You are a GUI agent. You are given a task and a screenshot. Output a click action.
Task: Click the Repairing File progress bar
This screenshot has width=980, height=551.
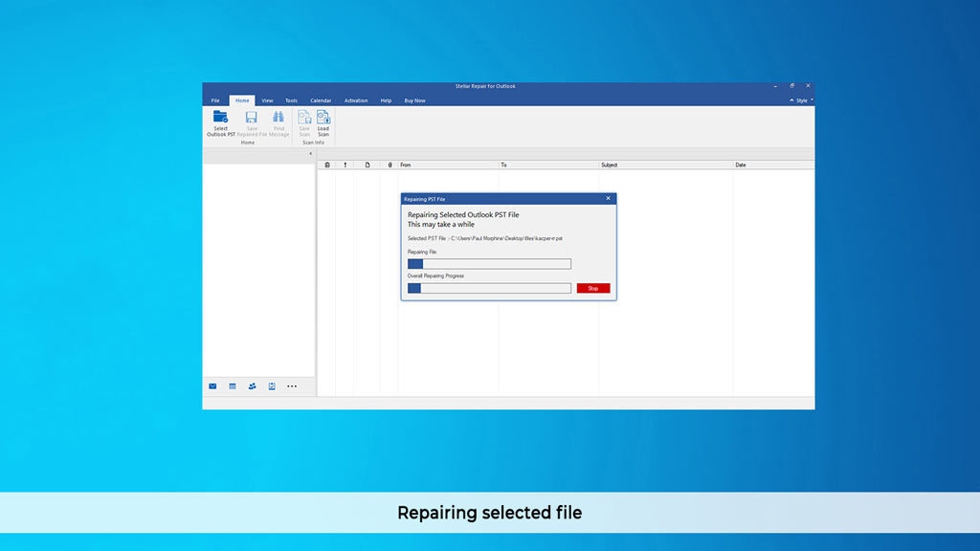coord(489,264)
